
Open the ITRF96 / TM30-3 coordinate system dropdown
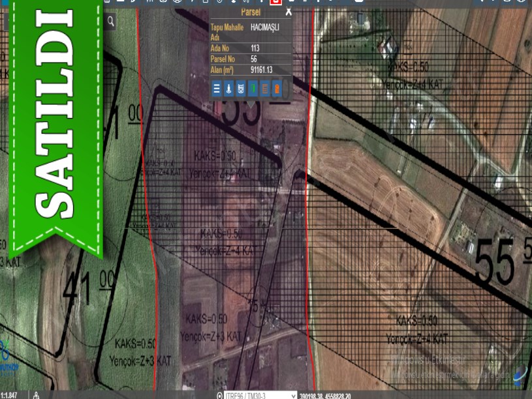pyautogui.click(x=261, y=395)
